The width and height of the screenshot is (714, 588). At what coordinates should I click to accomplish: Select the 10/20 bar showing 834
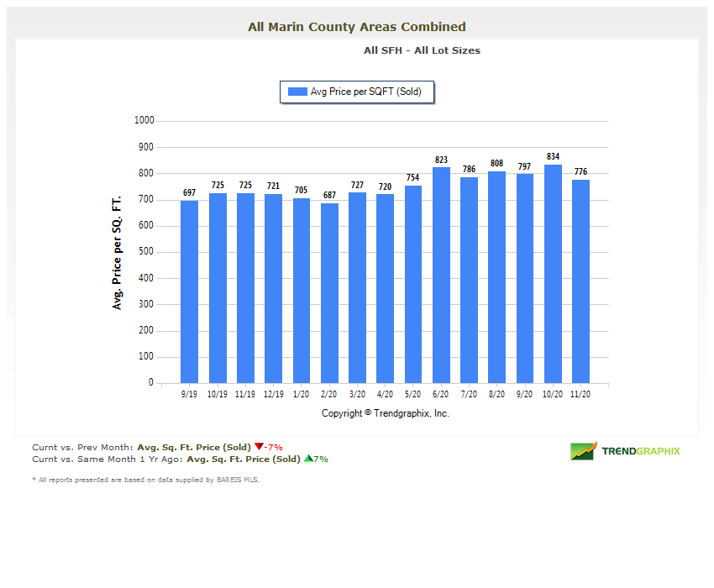click(x=553, y=274)
